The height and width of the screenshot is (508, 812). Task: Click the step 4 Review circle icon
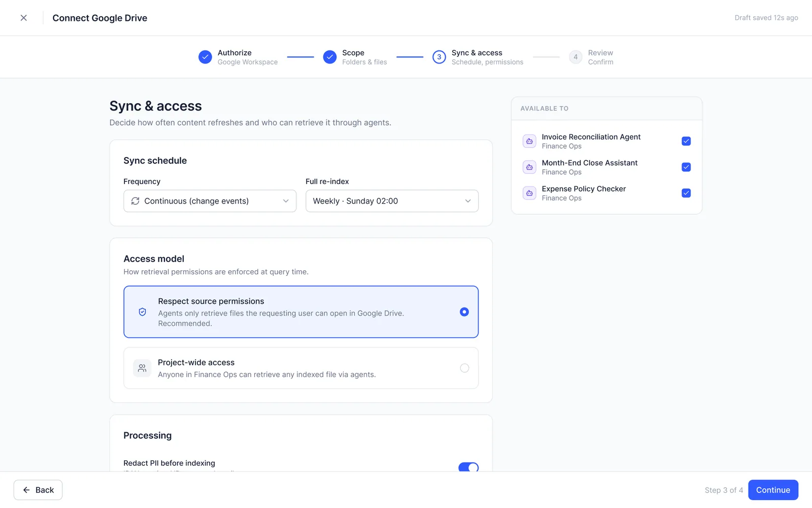tap(576, 57)
